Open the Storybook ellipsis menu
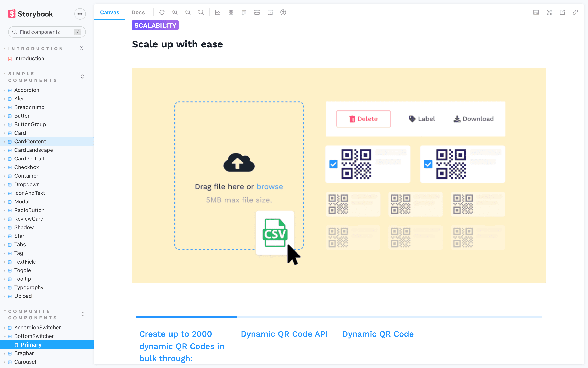 80,14
